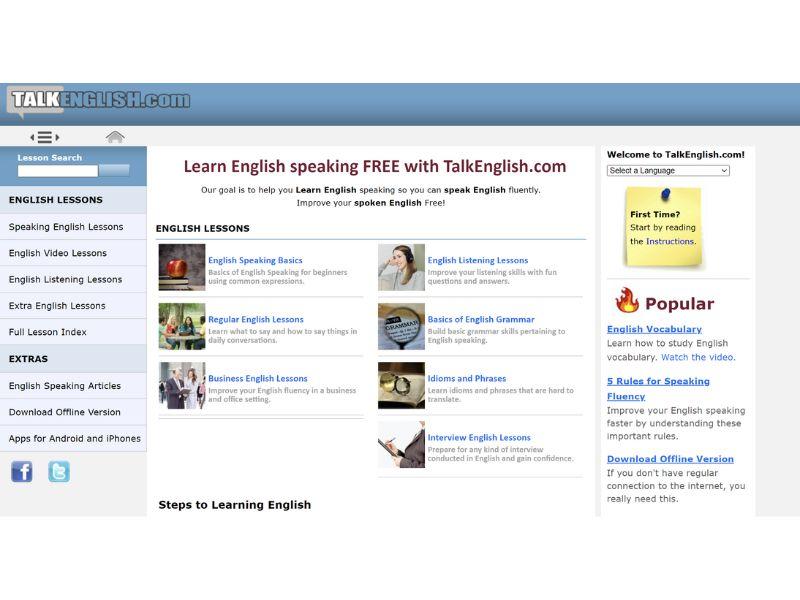This screenshot has height=600, width=800.
Task: Open the Facebook page icon
Action: click(21, 471)
